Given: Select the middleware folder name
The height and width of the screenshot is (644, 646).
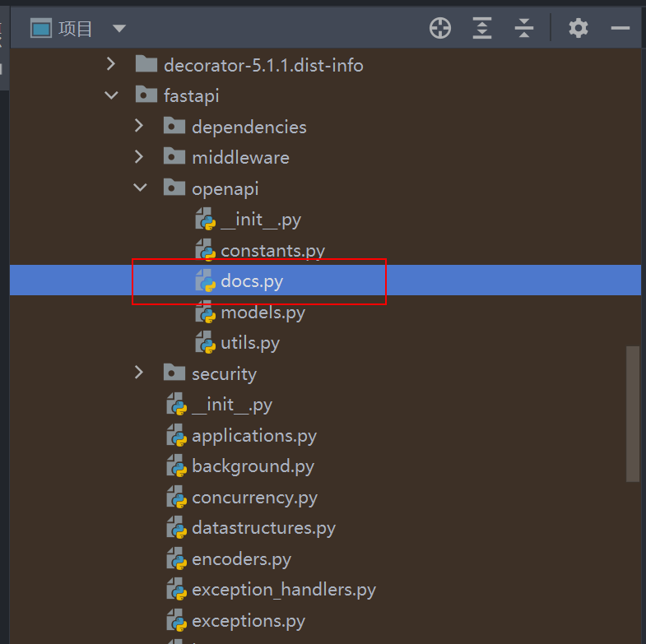Looking at the screenshot, I should pos(241,158).
